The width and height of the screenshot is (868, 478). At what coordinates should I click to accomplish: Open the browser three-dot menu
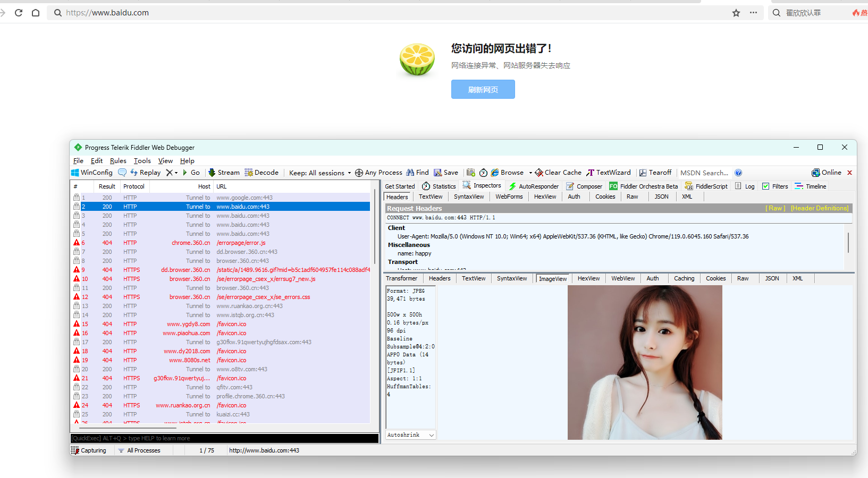(x=754, y=13)
